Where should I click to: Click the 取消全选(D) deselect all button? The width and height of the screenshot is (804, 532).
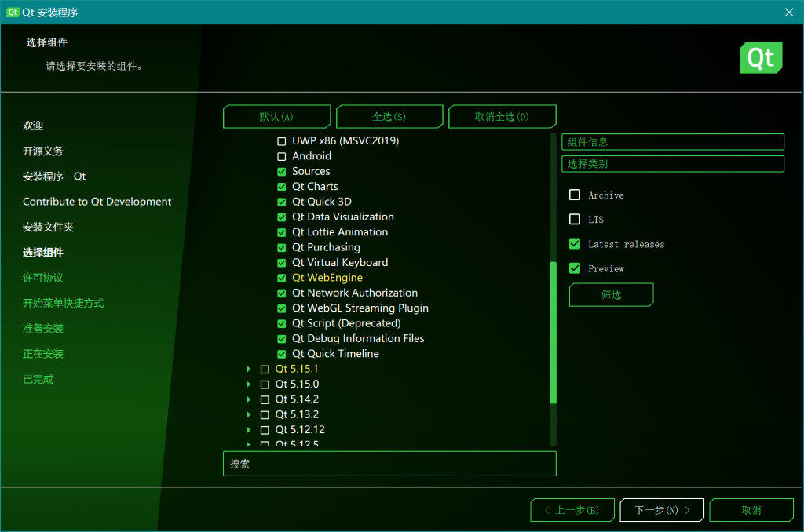tap(502, 116)
